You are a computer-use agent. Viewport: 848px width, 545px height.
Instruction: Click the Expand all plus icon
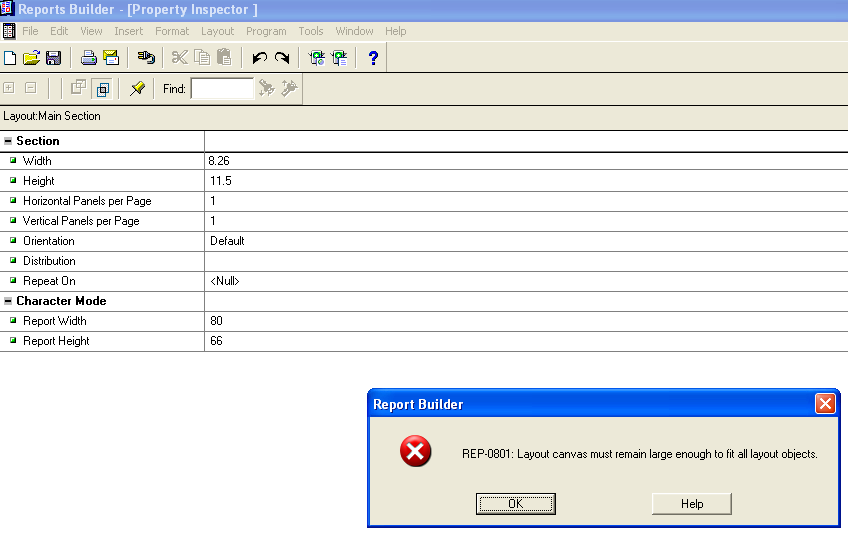(9, 88)
